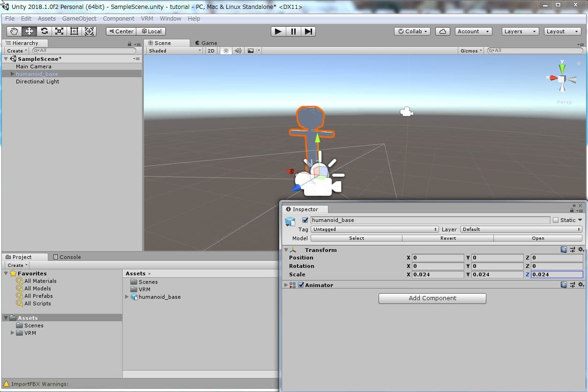Select All Materials in Favorites
Screen dimensions: 588x392
(40, 281)
